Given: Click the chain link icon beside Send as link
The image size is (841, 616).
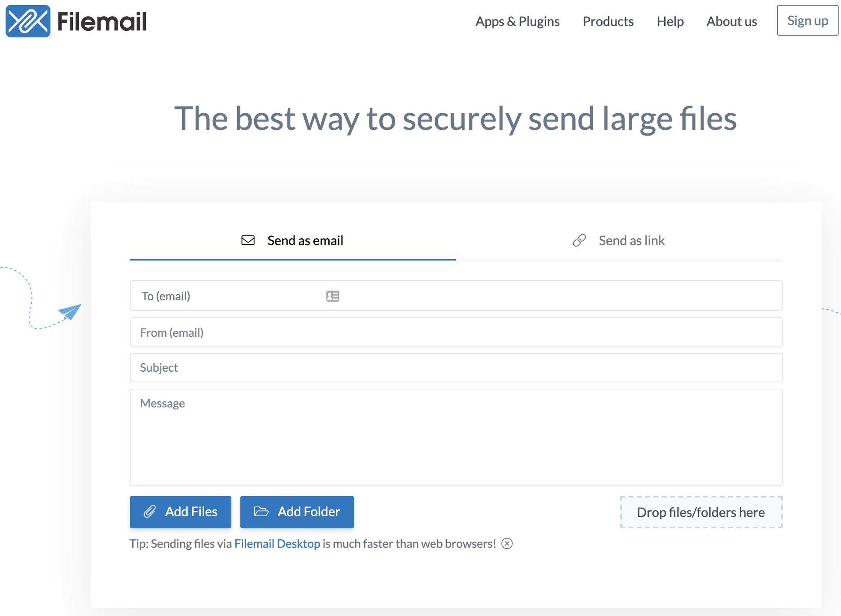Looking at the screenshot, I should click(579, 240).
